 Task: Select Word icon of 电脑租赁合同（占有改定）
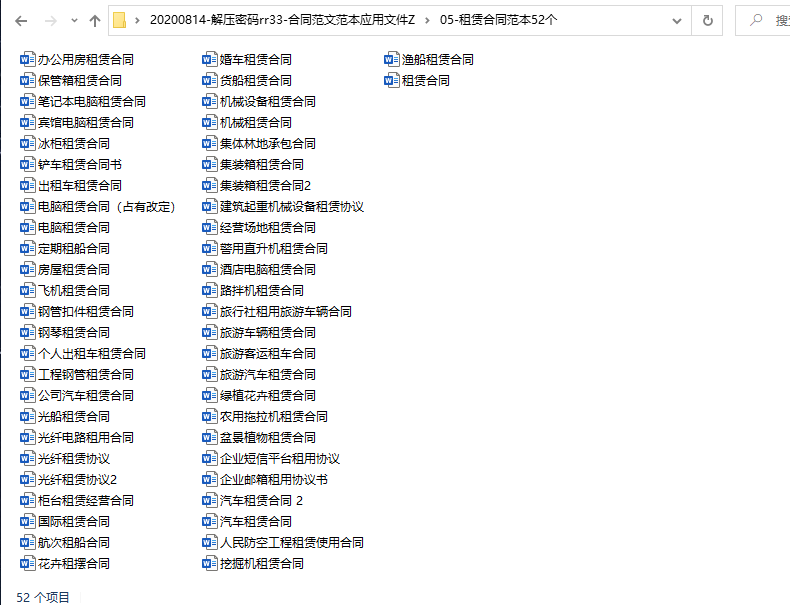click(x=28, y=207)
